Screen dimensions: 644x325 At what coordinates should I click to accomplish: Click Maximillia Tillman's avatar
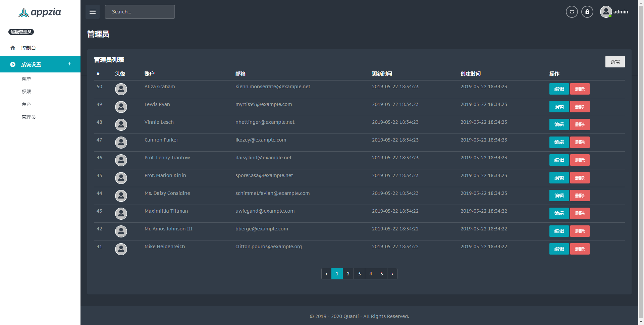[121, 214]
